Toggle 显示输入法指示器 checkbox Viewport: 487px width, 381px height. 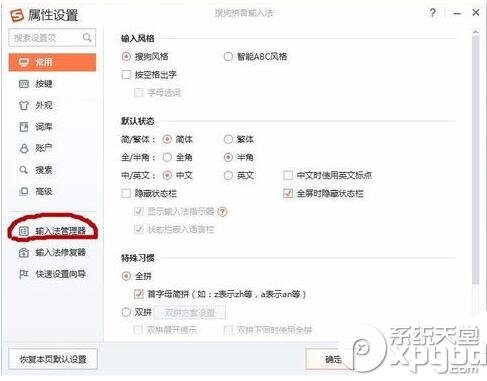point(138,211)
